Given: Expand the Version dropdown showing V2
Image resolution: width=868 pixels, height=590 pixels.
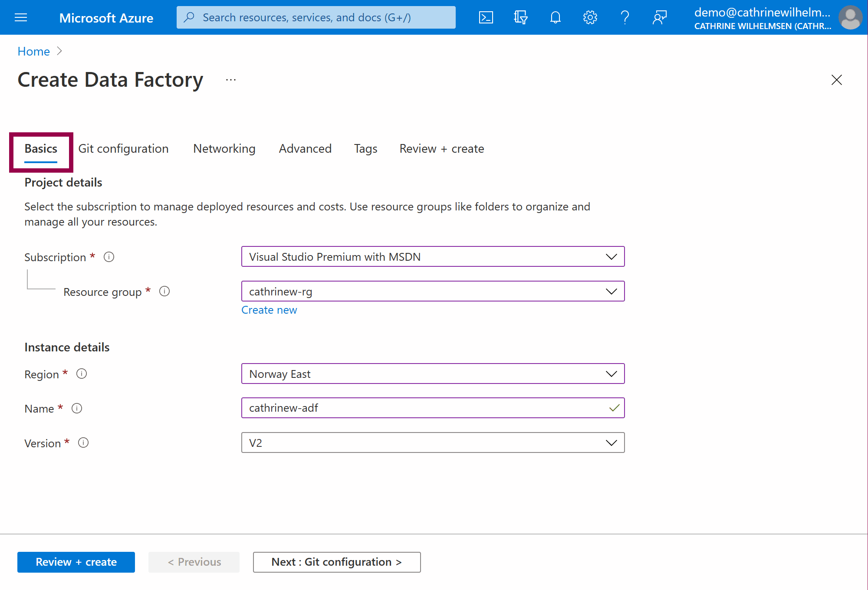Looking at the screenshot, I should 433,443.
